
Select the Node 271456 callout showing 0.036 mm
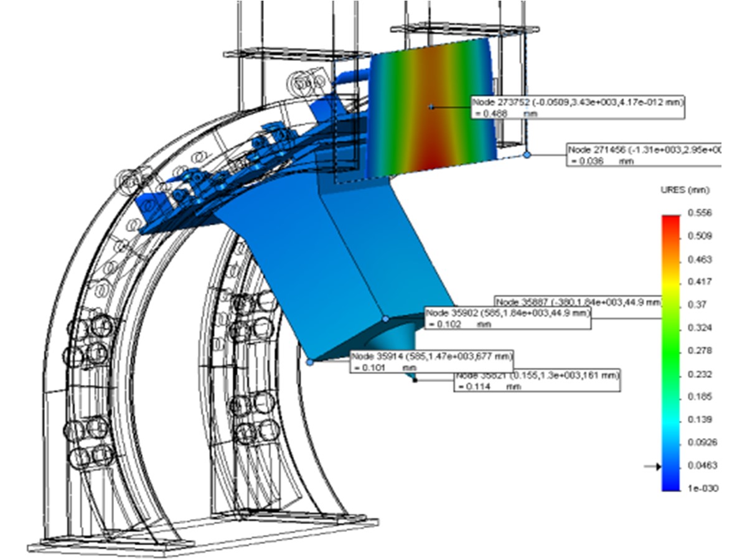click(643, 155)
